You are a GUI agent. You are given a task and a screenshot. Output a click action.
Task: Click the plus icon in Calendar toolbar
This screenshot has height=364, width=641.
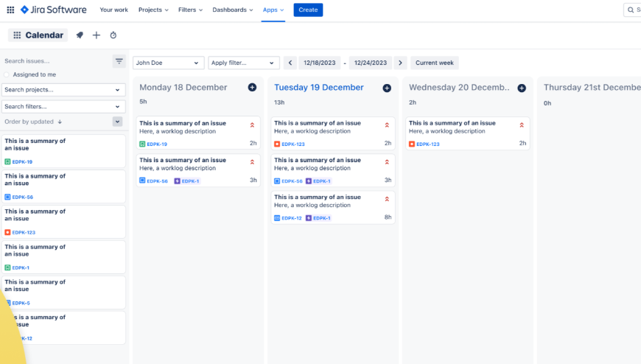(x=97, y=35)
